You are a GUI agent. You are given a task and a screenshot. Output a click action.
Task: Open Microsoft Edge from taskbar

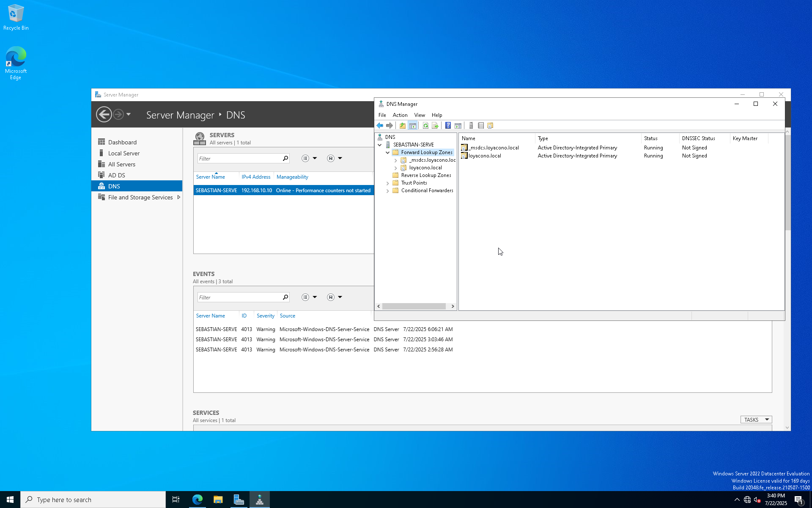click(x=198, y=500)
